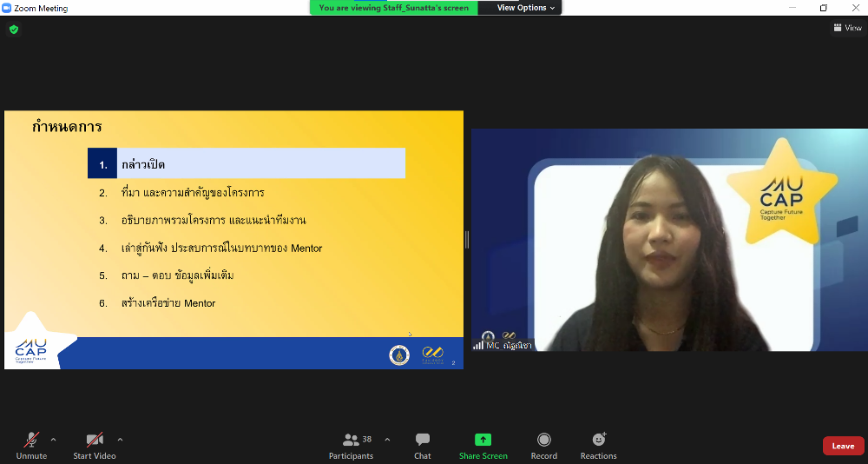868x464 pixels.
Task: Open the View Options dropdown
Action: pos(526,8)
